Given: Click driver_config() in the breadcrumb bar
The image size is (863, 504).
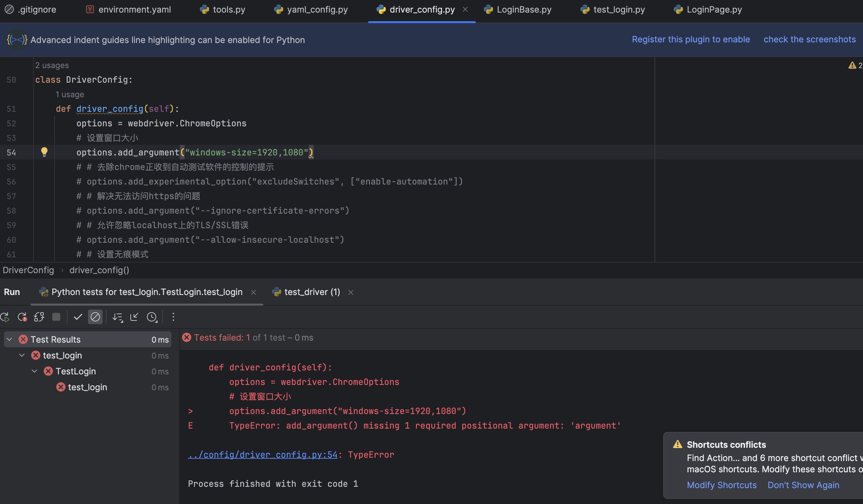Looking at the screenshot, I should coord(99,270).
